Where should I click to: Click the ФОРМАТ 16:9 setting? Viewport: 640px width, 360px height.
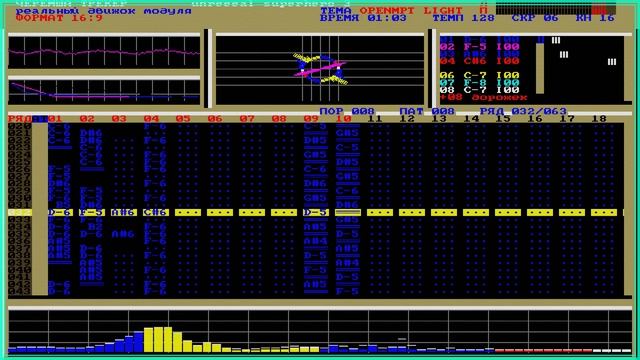(x=59, y=18)
